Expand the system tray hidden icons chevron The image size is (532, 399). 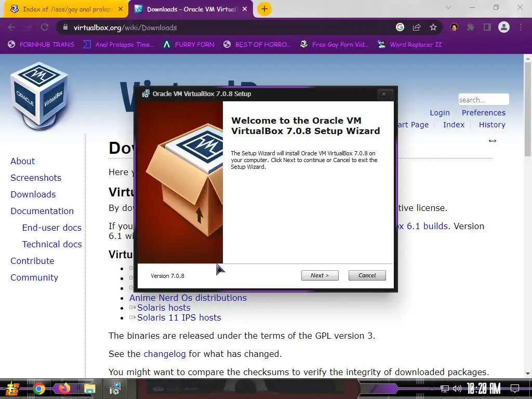[432, 389]
